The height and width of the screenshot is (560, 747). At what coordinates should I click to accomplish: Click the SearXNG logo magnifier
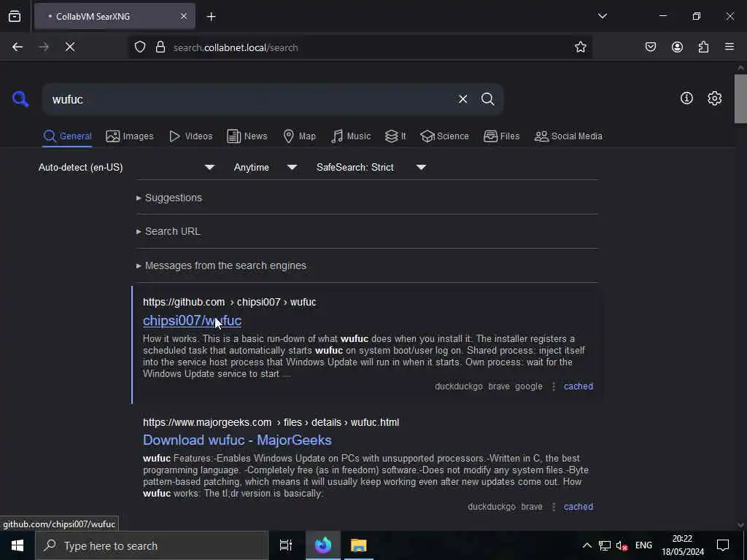[20, 99]
